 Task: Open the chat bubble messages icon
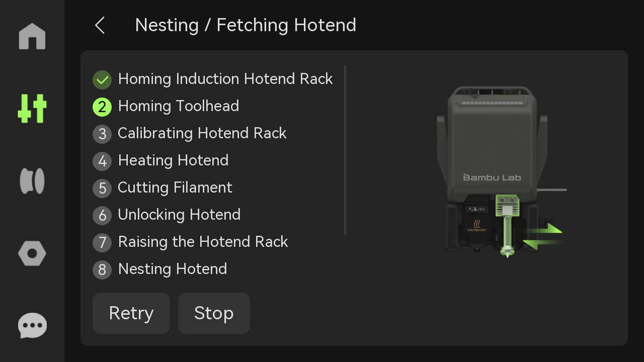pos(32,326)
